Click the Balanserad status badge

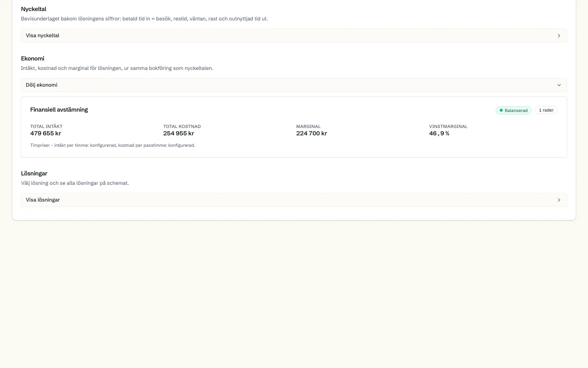click(x=514, y=110)
